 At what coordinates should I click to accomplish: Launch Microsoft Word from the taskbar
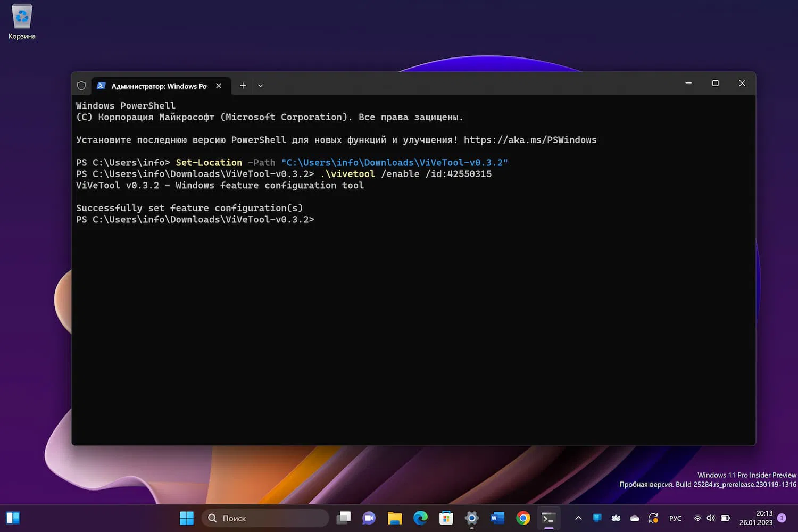(x=497, y=518)
